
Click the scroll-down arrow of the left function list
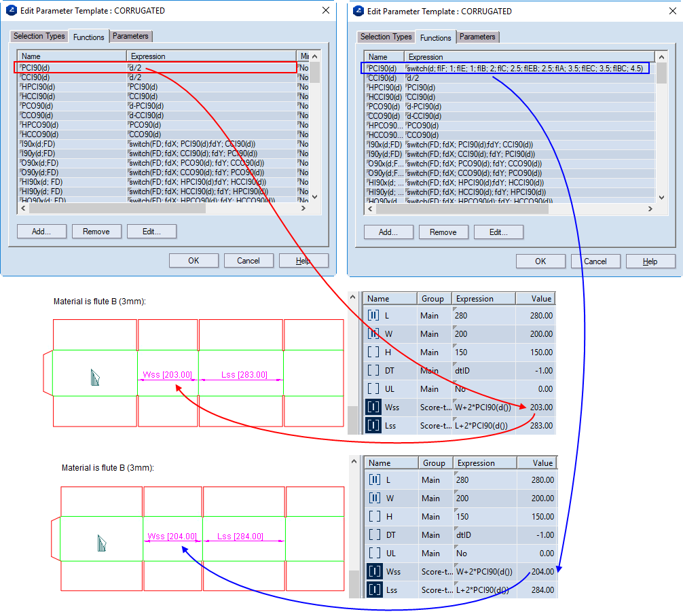pos(314,197)
